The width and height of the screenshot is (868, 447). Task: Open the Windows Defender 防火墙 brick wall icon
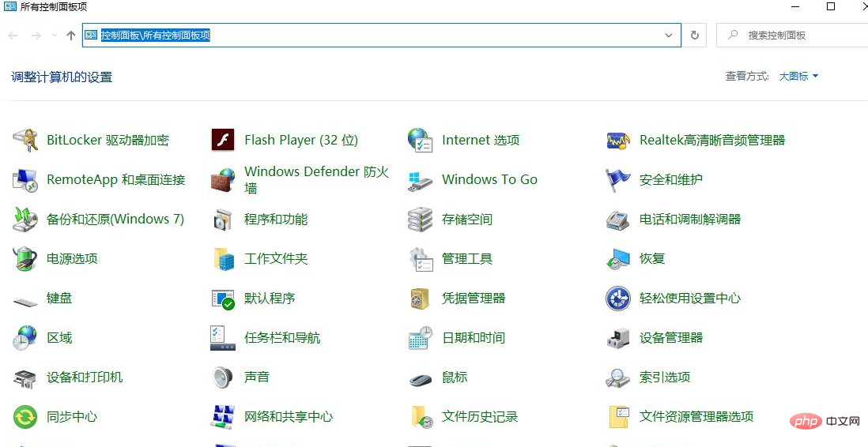(223, 180)
